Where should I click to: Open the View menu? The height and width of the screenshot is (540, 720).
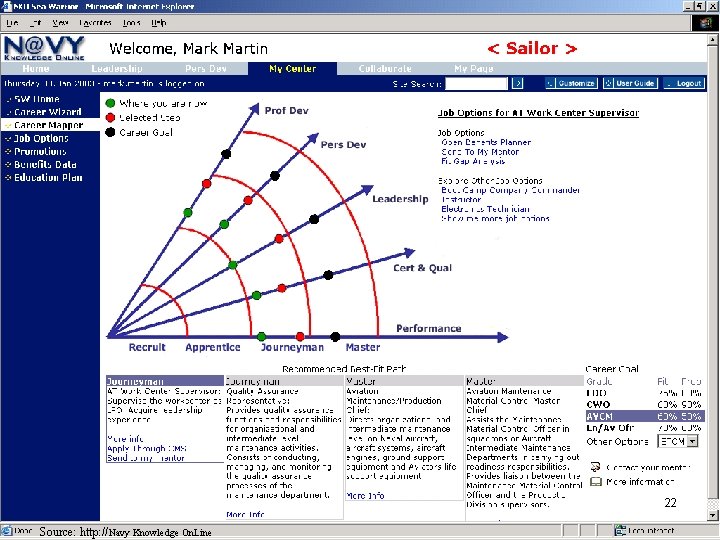pyautogui.click(x=60, y=22)
